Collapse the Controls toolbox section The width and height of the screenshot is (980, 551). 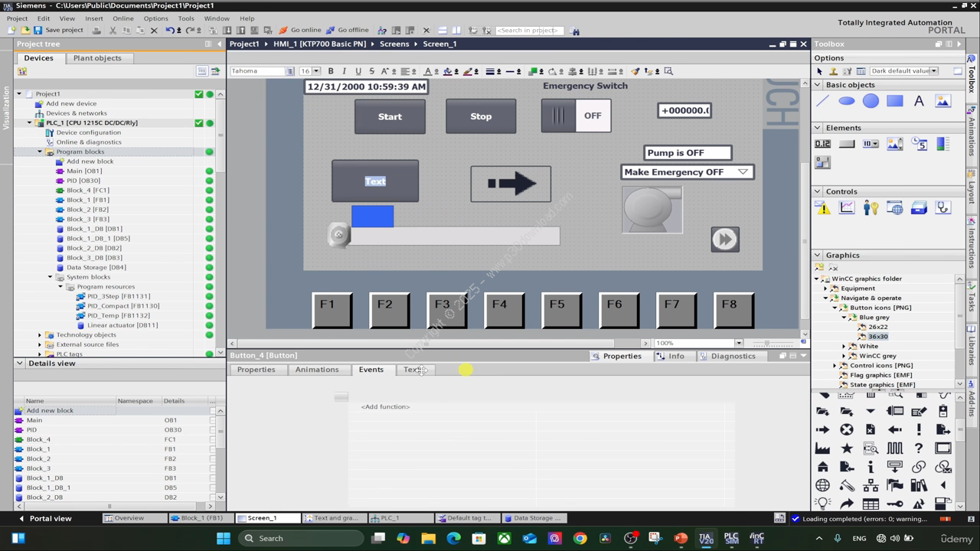click(x=818, y=191)
